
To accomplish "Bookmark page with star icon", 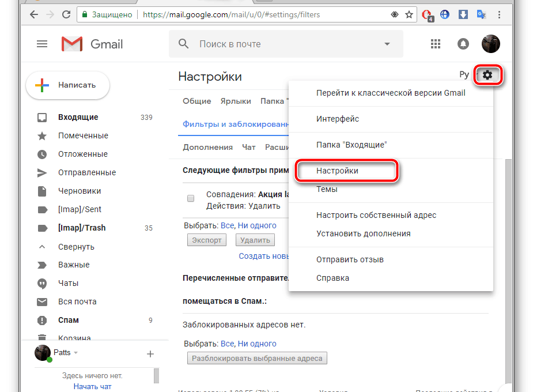I will (x=409, y=14).
